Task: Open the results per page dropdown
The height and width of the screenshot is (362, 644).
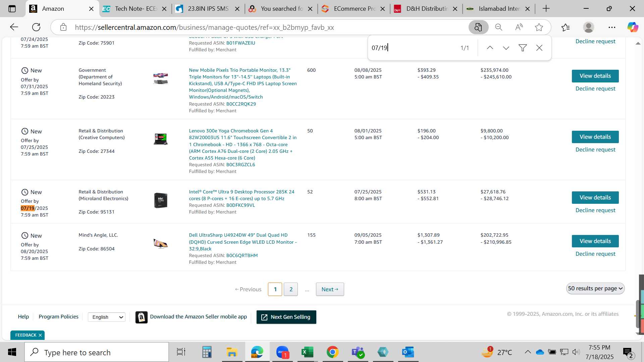Action: (x=595, y=289)
